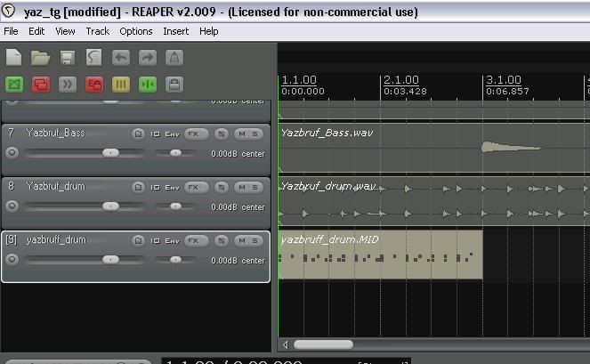
Task: Click the horizontal scrollbar thumb
Action: point(323,344)
